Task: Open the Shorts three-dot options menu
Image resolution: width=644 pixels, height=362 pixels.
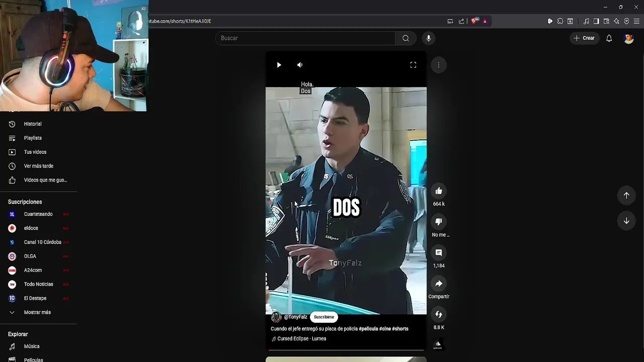Action: point(439,65)
